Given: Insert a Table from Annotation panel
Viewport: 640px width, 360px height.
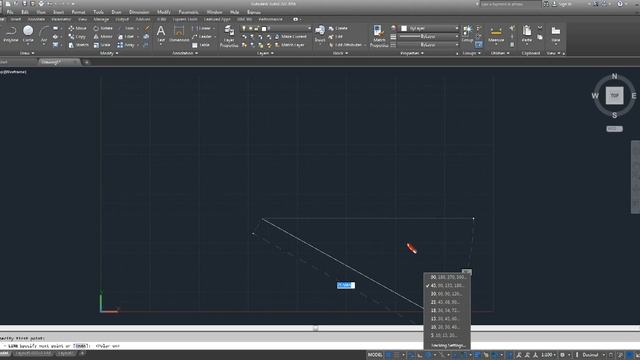Looking at the screenshot, I should pyautogui.click(x=201, y=45).
